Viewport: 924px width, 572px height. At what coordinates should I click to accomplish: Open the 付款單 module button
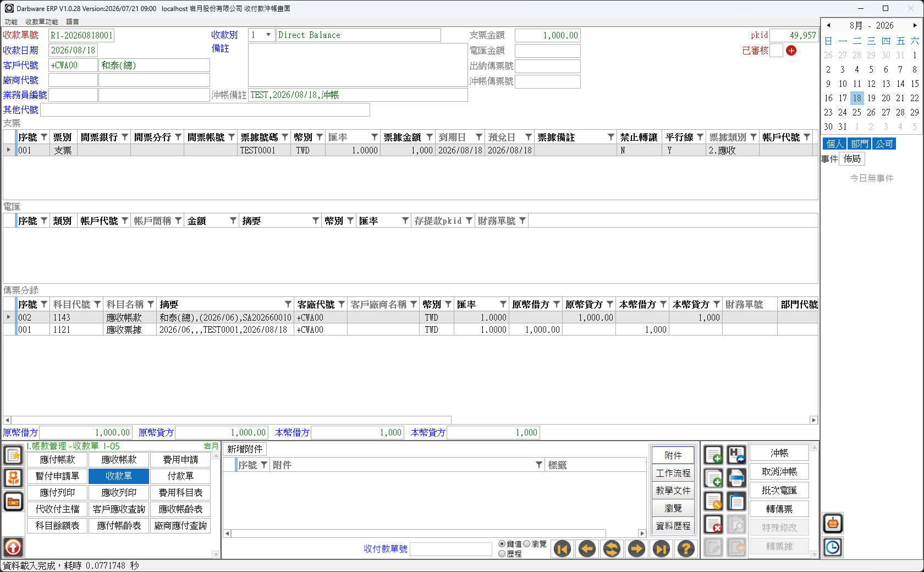point(180,476)
